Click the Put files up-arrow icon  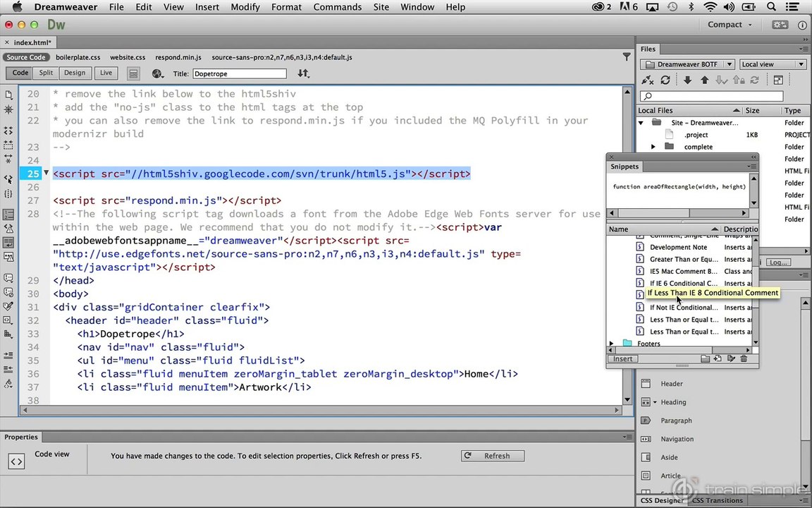click(x=704, y=80)
